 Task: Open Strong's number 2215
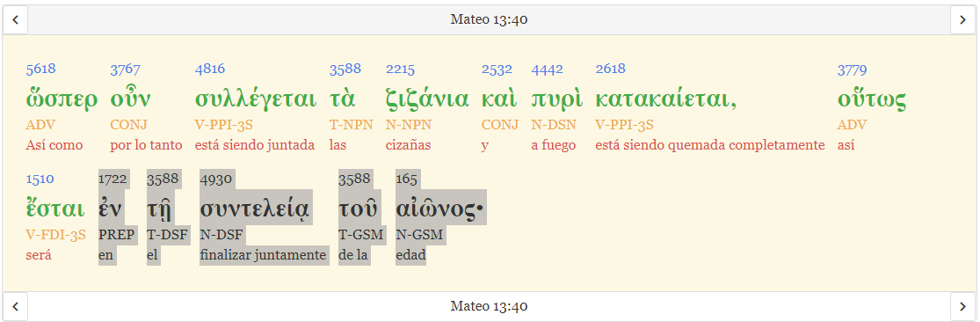(401, 70)
